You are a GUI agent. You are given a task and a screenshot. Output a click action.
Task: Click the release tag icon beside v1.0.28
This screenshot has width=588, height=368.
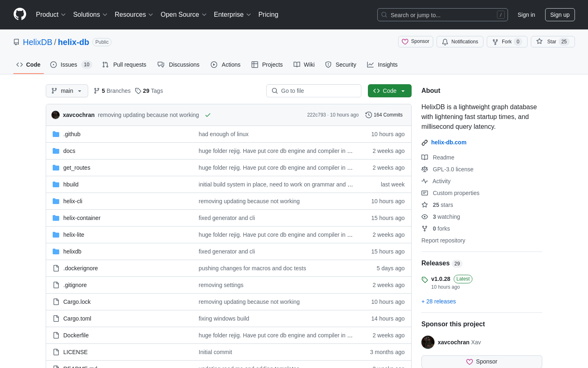coord(425,280)
